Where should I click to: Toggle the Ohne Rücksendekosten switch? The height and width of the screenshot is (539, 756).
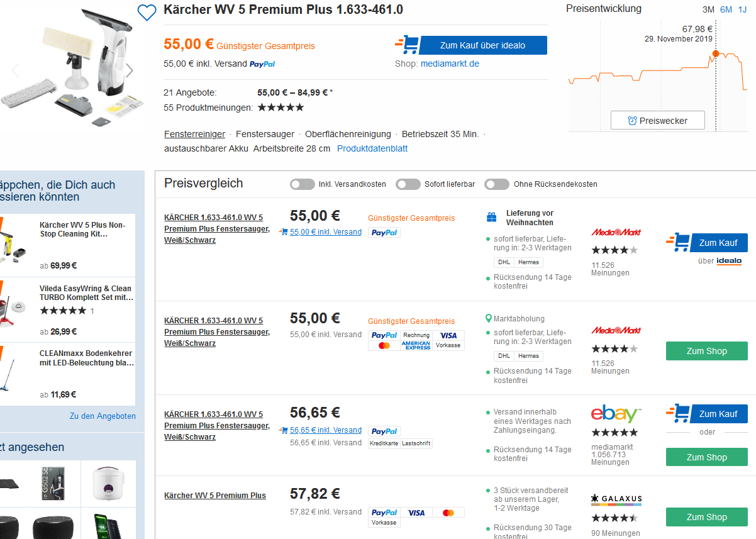click(497, 184)
